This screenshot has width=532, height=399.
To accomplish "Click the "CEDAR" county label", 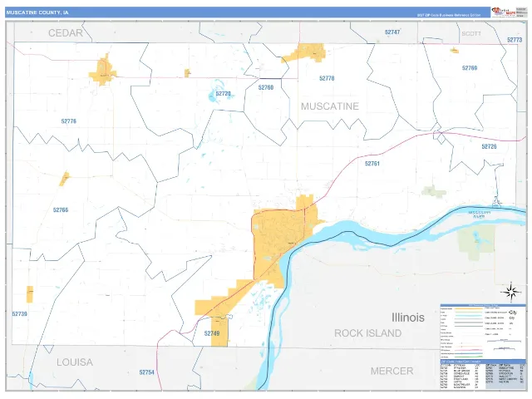I will (x=66, y=33).
